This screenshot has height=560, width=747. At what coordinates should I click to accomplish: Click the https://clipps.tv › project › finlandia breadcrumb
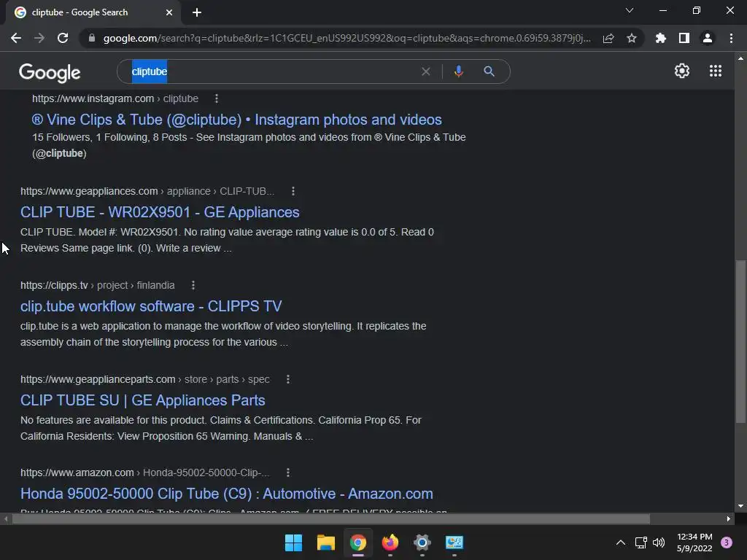[98, 285]
